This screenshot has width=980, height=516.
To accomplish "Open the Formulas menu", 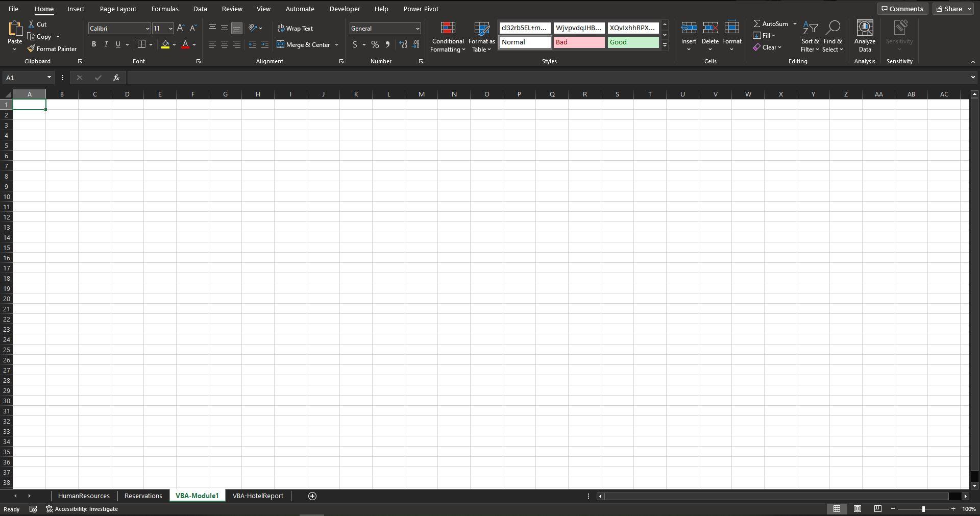I will click(x=164, y=9).
